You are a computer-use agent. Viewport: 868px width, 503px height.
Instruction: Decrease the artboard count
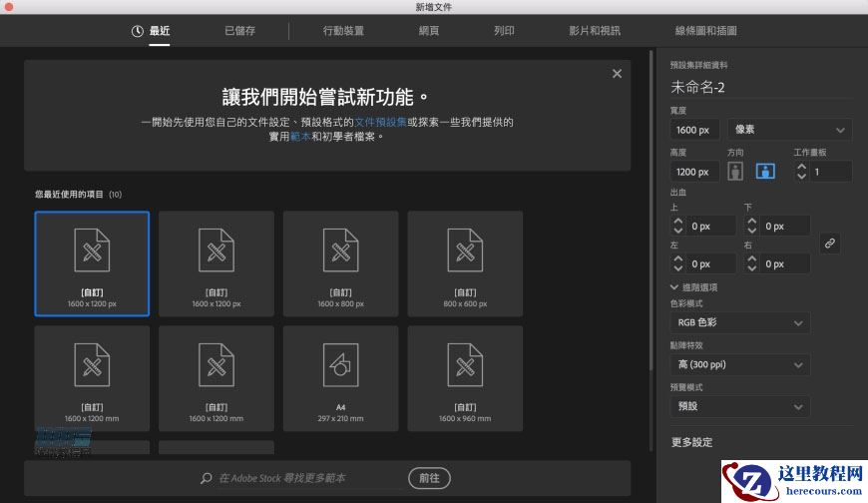(x=801, y=177)
